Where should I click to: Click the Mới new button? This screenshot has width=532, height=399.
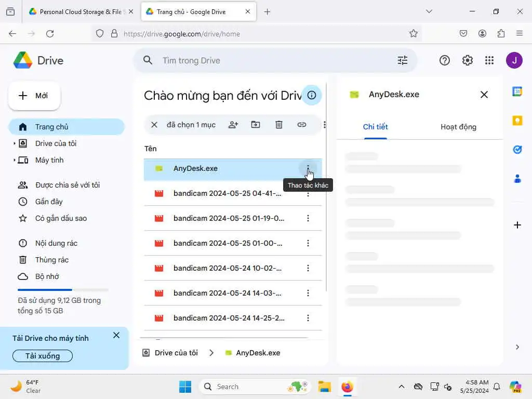pos(34,96)
